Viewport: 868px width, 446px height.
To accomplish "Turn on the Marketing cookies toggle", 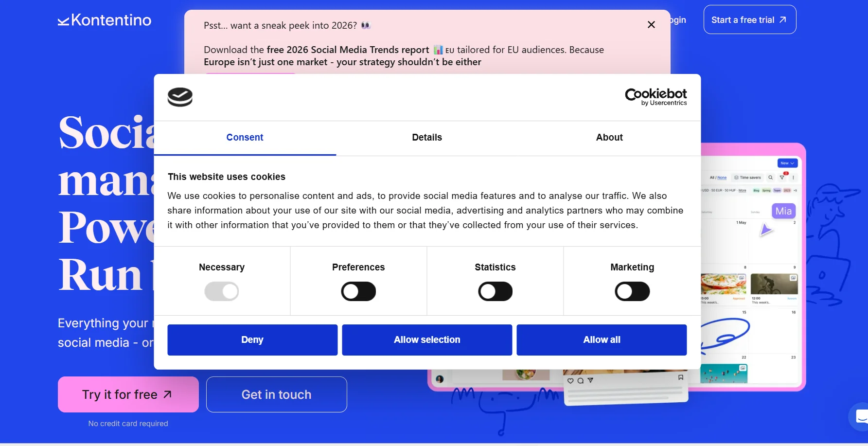I will click(x=632, y=291).
